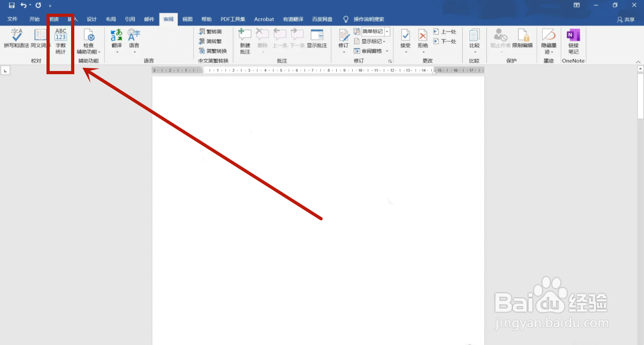
Task: Open the customize quick access toolbar arrow
Action: click(50, 5)
